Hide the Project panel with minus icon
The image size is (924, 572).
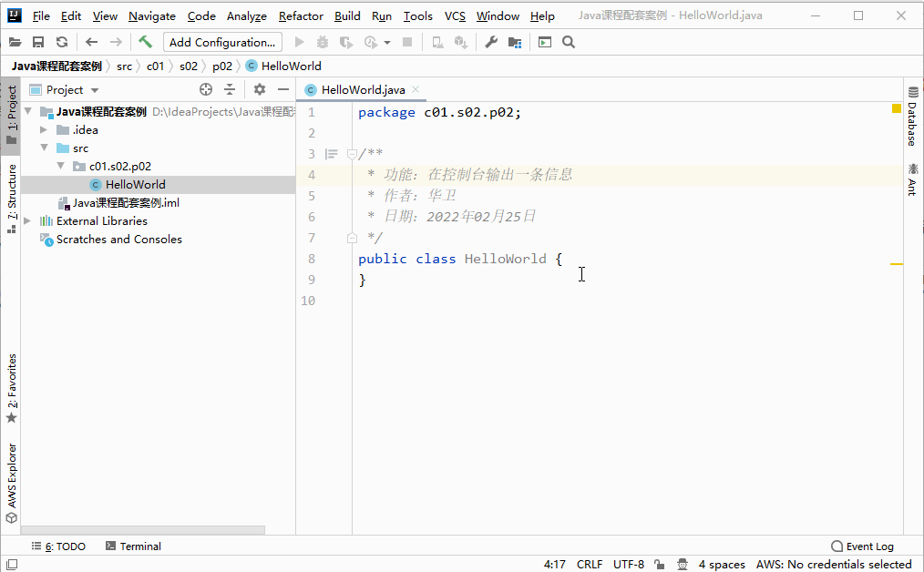coord(283,89)
